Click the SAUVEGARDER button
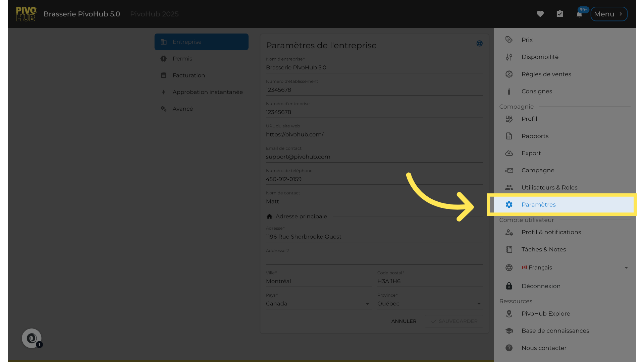 [x=454, y=321]
